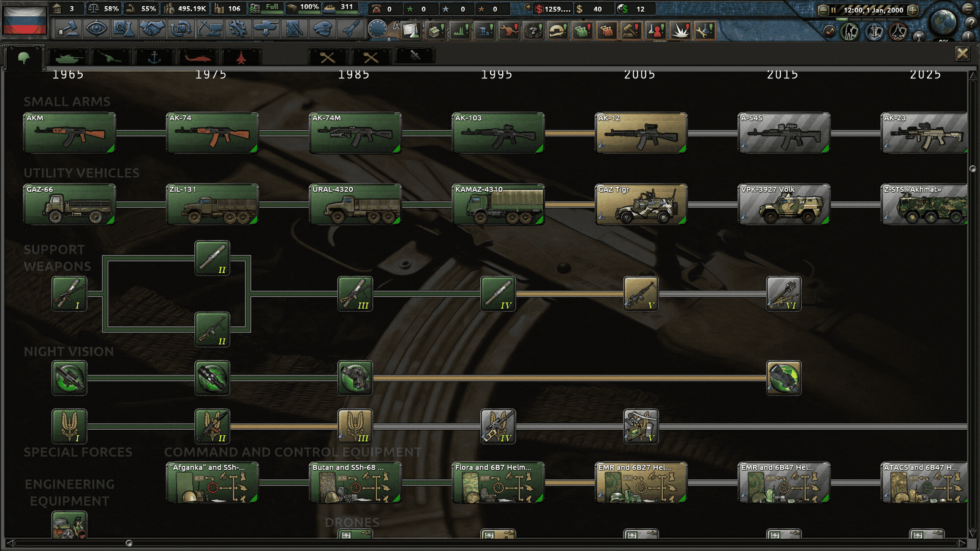
Task: Open the Intelligence eye menu
Action: (x=96, y=28)
